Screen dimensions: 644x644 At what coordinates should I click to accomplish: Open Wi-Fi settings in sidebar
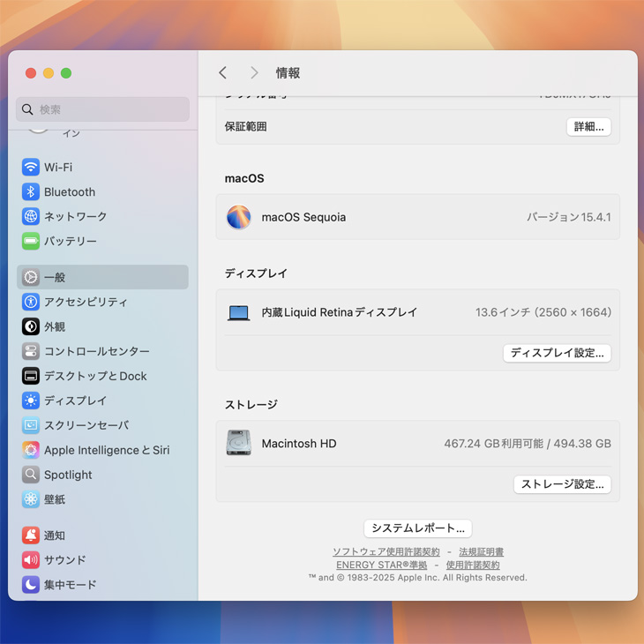[58, 167]
